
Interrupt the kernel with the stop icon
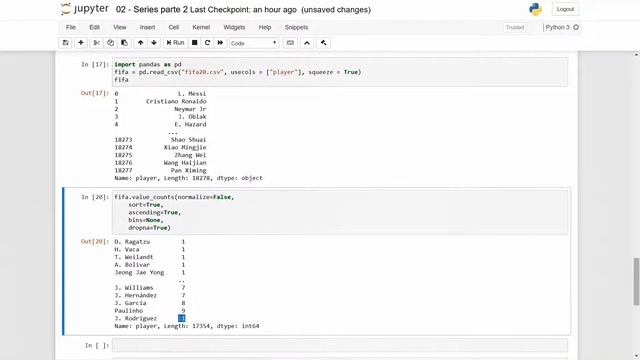click(x=195, y=43)
